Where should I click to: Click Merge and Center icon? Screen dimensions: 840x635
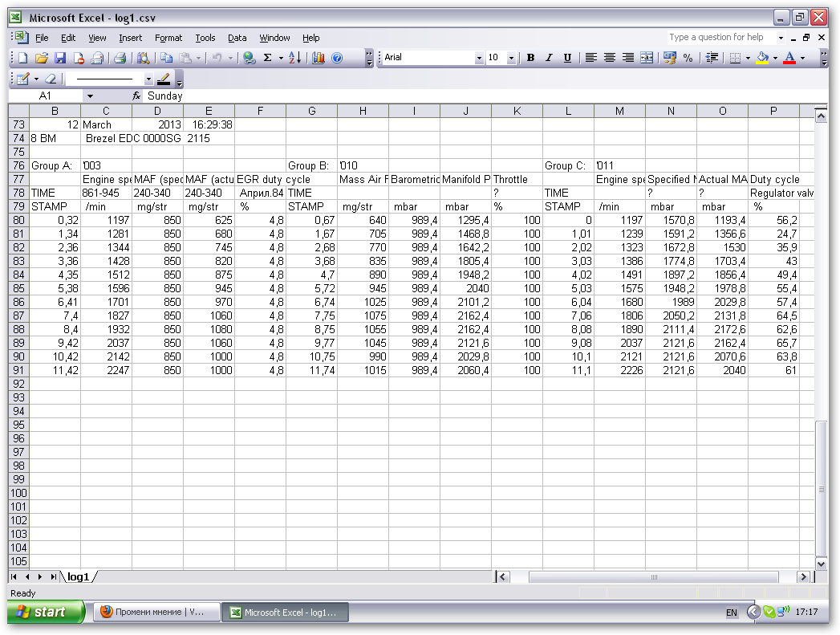(647, 58)
